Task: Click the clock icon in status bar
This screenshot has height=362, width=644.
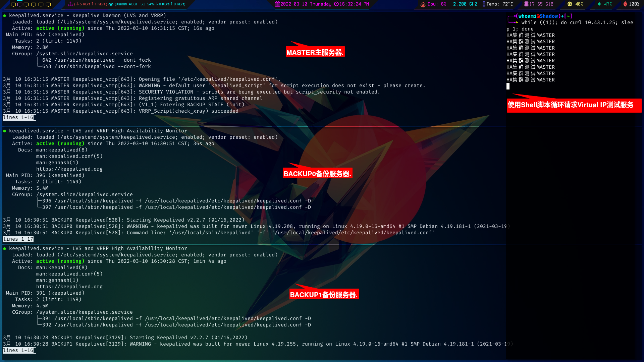Action: point(336,4)
